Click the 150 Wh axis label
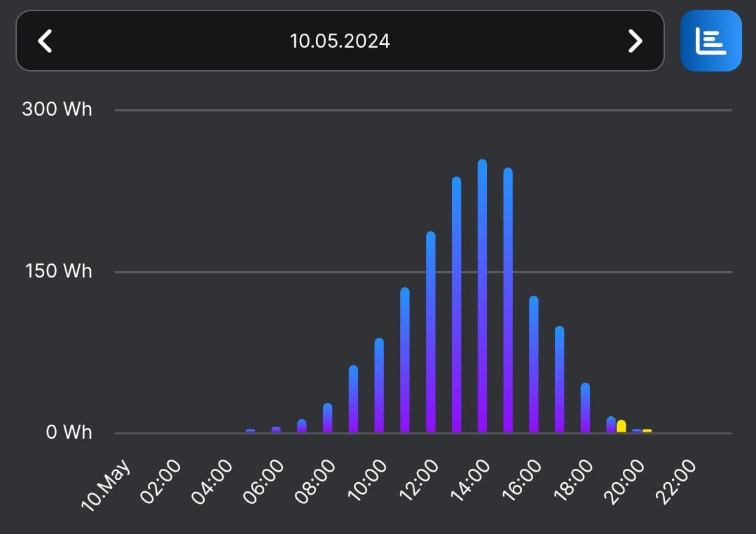The image size is (756, 534). coord(58,271)
